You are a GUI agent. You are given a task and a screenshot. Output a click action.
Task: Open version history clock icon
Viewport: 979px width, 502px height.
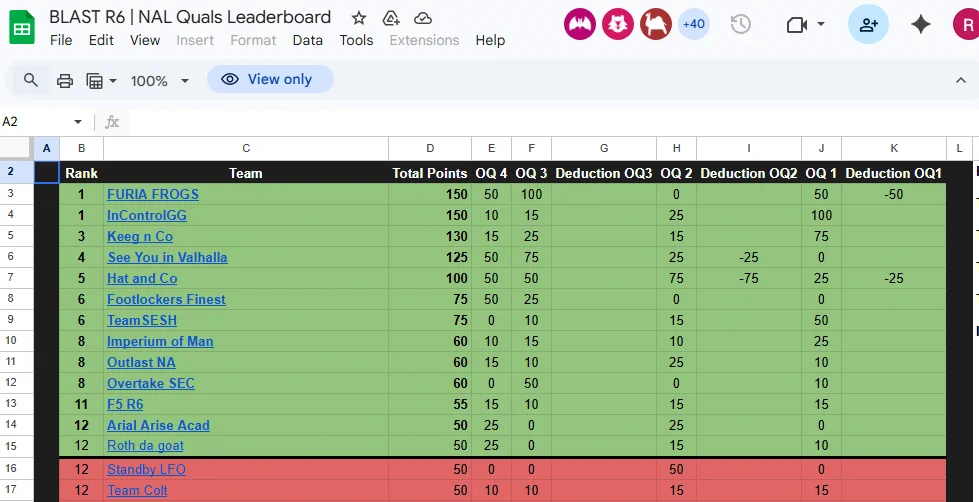(x=740, y=24)
